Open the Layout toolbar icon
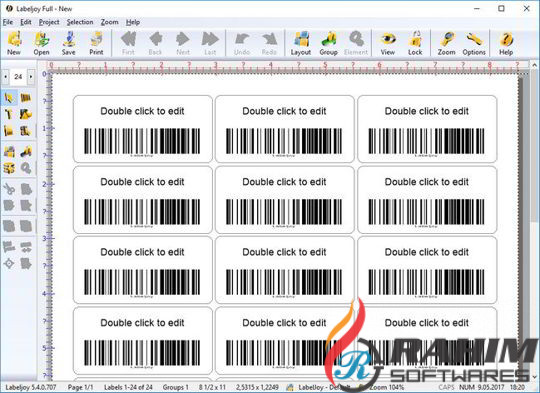 [301, 43]
